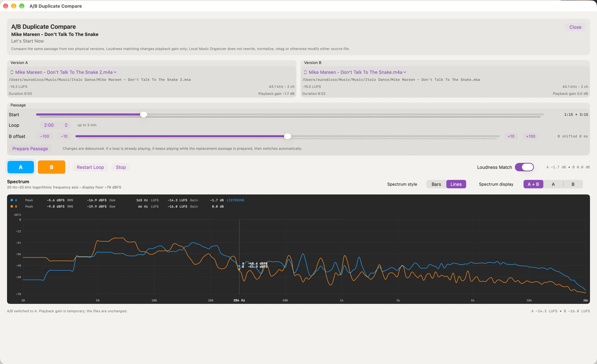Click the B shifted 0 ms readout
This screenshot has width=597, height=364.
point(572,136)
